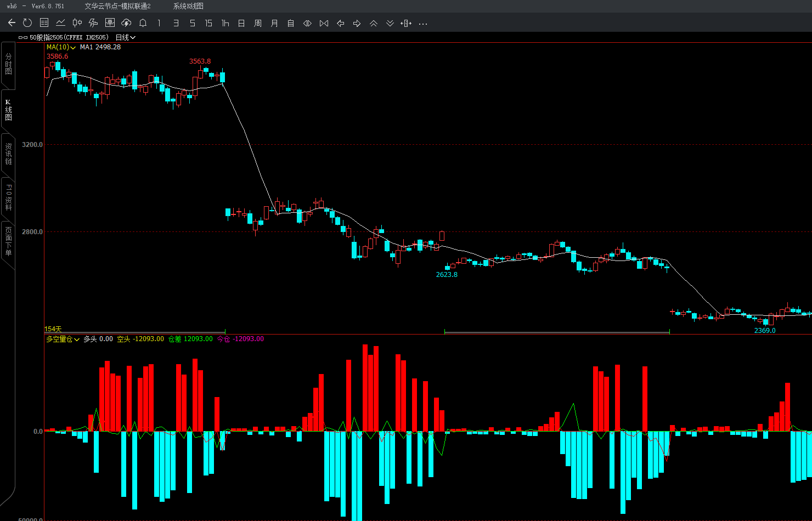Click the gray range bar under chart
The width and height of the screenshot is (812, 521).
(x=557, y=332)
